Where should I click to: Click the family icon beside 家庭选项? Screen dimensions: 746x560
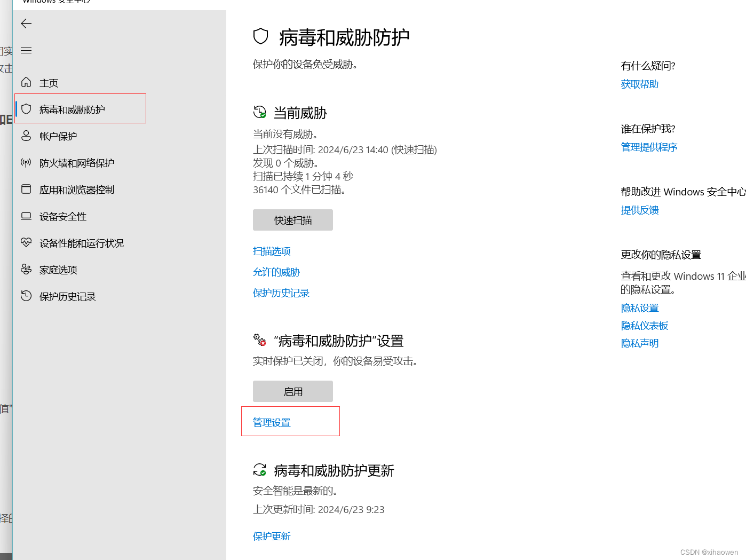click(x=26, y=269)
